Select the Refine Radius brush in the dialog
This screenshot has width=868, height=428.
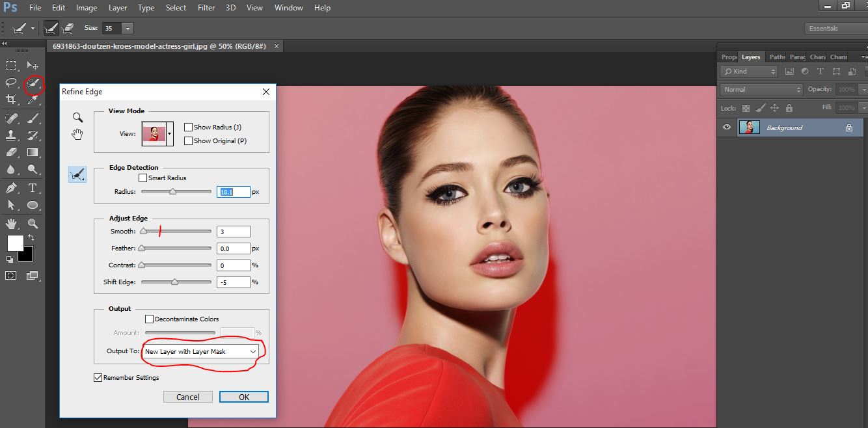tap(77, 174)
